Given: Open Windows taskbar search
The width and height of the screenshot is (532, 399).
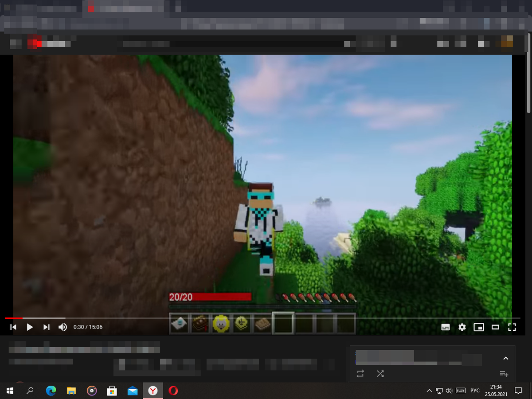Looking at the screenshot, I should click(30, 391).
